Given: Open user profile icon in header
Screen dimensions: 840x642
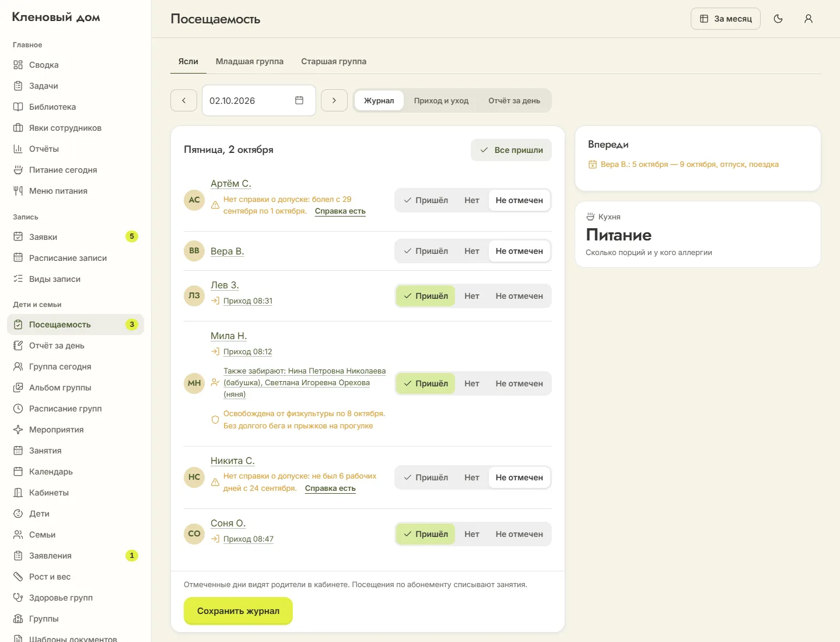Looking at the screenshot, I should pos(808,19).
